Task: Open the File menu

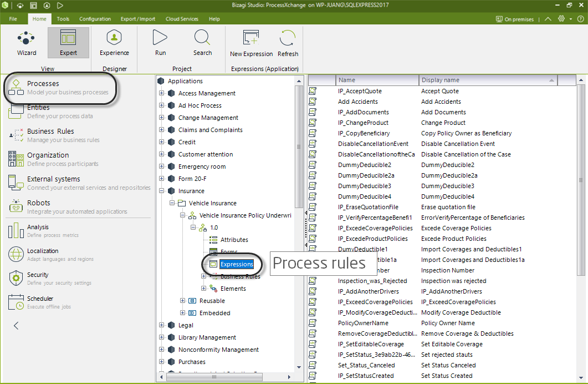Action: click(13, 19)
